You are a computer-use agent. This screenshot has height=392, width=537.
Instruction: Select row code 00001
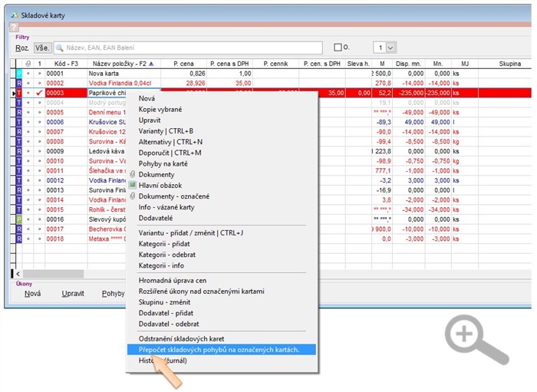click(55, 74)
